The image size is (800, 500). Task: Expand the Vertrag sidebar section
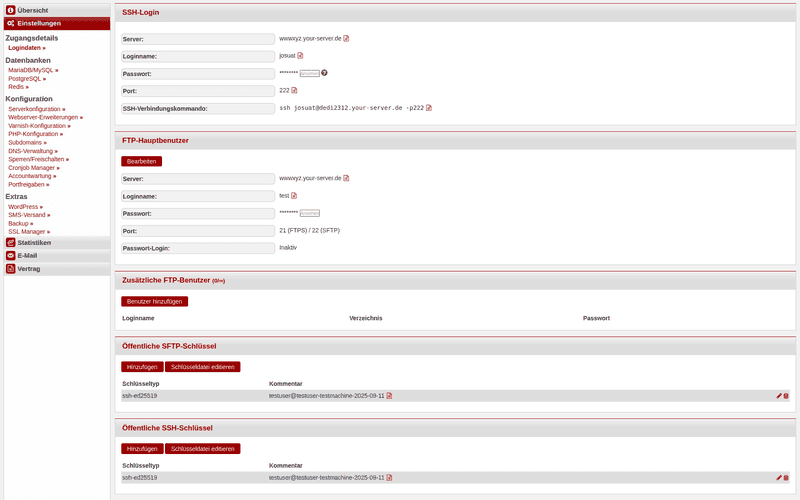point(55,269)
